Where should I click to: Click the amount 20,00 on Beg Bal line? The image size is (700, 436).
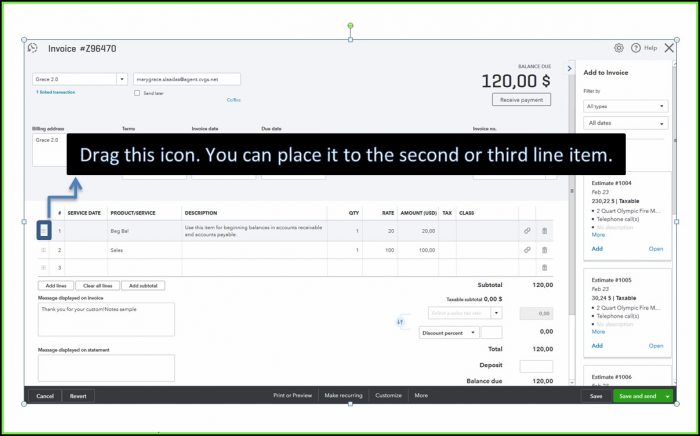[x=428, y=231]
